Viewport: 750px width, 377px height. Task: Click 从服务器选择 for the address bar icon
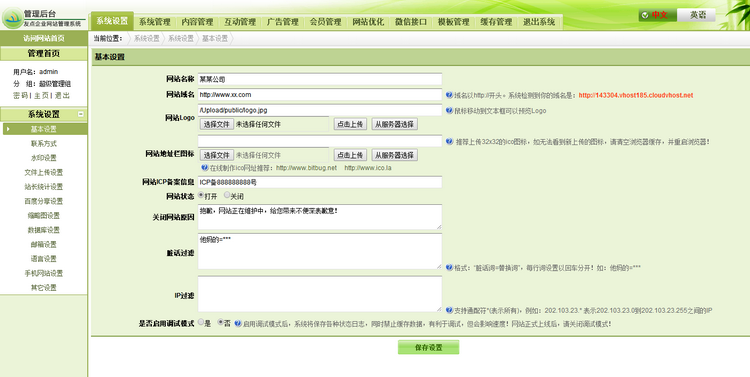(x=395, y=155)
